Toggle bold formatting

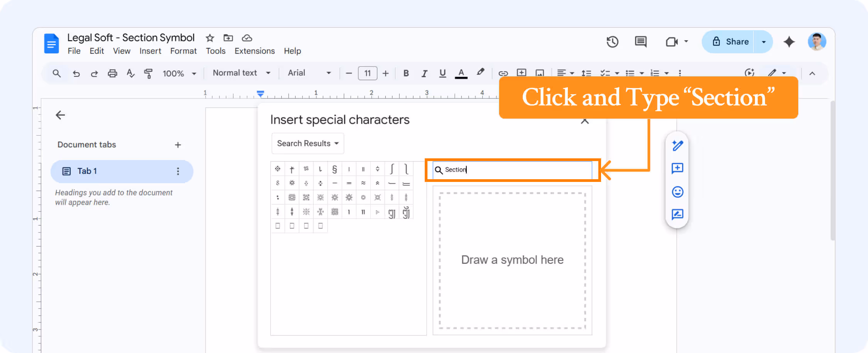point(406,73)
